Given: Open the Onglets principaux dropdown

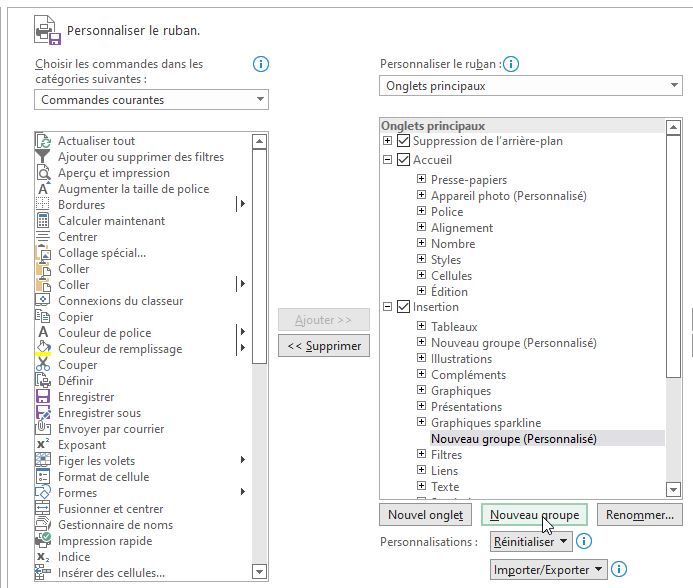Looking at the screenshot, I should (531, 86).
